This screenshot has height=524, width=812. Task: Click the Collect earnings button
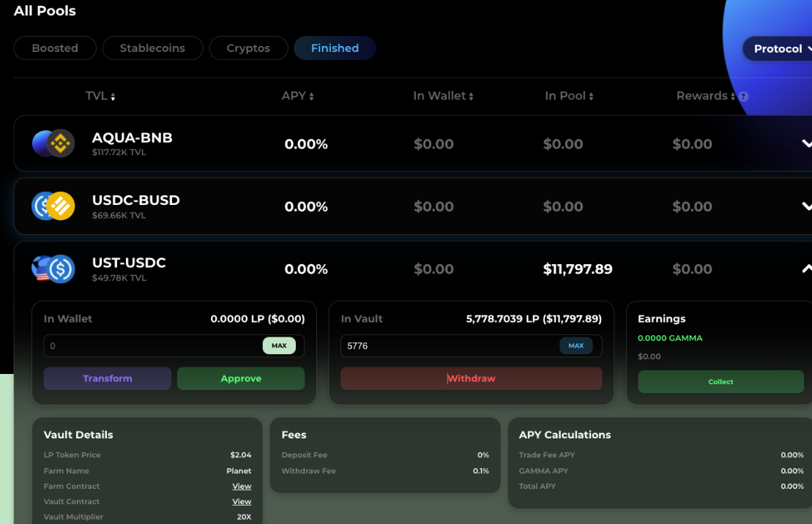(x=720, y=381)
